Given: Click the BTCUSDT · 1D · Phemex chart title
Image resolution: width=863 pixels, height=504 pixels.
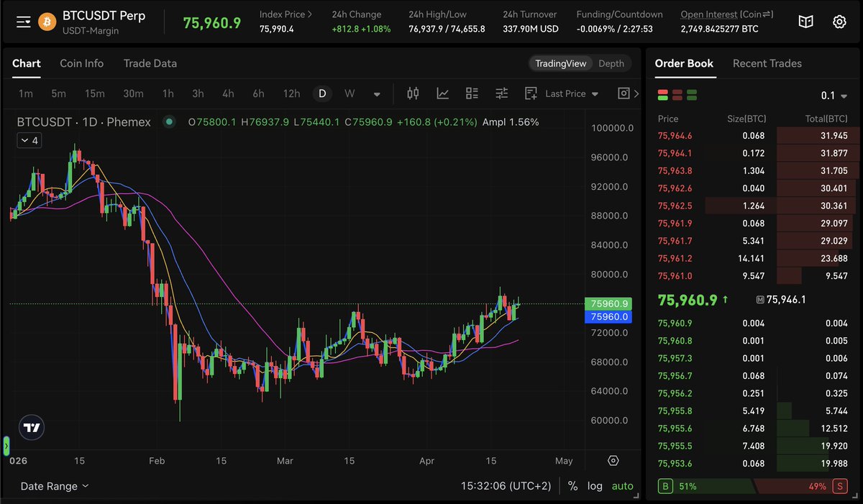Looking at the screenshot, I should tap(84, 122).
